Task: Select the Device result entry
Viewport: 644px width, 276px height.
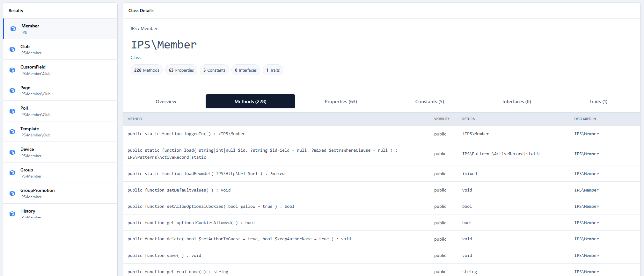Action: click(60, 152)
